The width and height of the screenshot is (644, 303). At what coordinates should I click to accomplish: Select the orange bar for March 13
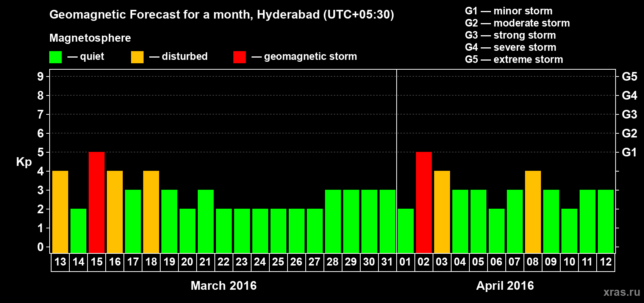(x=60, y=212)
